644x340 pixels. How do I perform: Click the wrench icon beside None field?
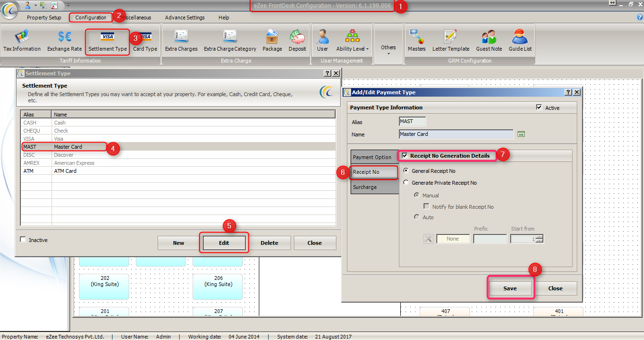[x=428, y=239]
